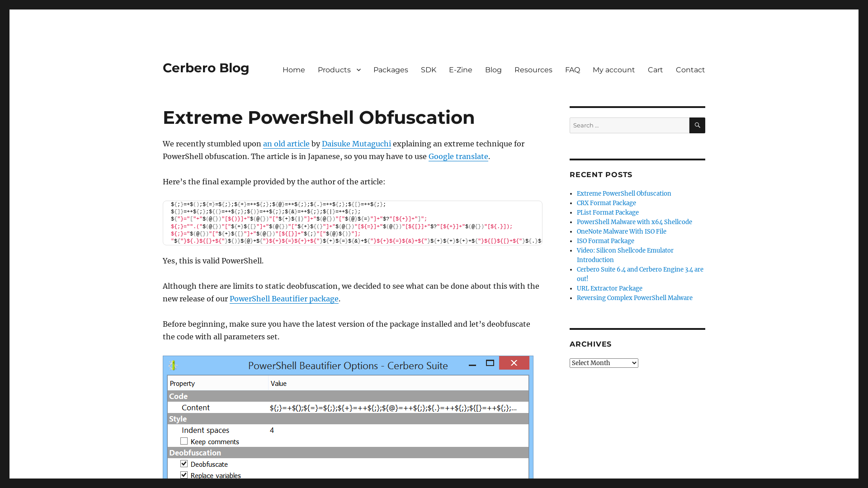Click the cart icon in navigation
This screenshot has height=488, width=868.
pyautogui.click(x=655, y=70)
